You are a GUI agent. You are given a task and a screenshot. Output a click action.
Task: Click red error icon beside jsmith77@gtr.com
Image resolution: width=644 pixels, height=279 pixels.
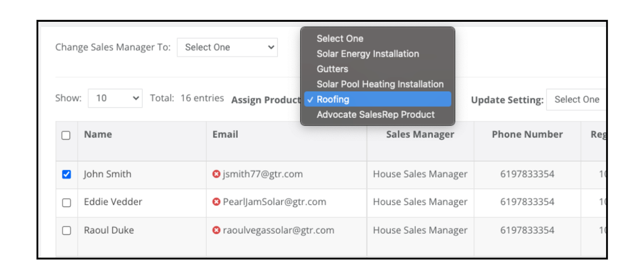pyautogui.click(x=216, y=174)
